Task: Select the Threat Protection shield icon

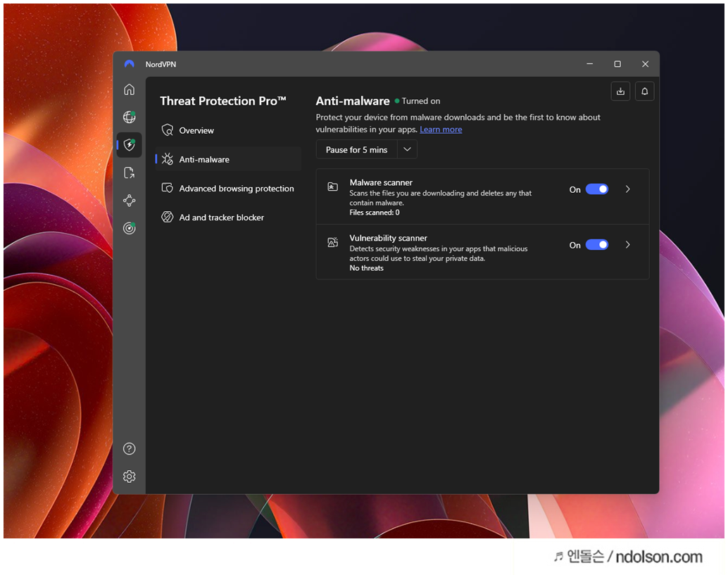Action: point(129,145)
